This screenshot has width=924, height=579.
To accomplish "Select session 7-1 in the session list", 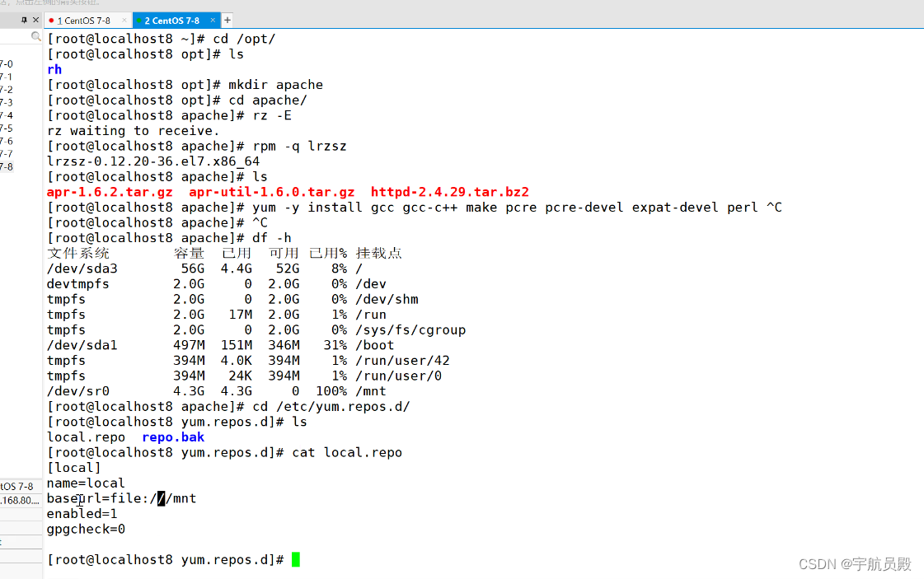I will (x=7, y=77).
